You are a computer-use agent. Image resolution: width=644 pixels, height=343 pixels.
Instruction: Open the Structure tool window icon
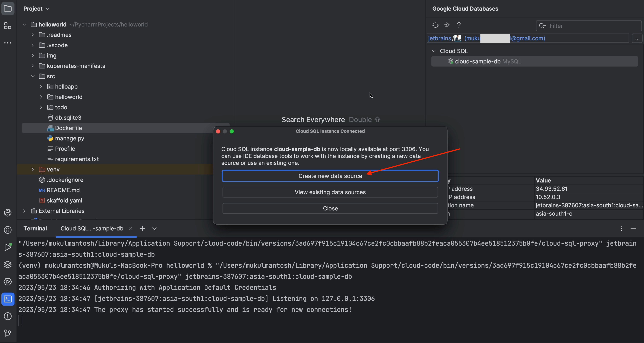tap(8, 26)
